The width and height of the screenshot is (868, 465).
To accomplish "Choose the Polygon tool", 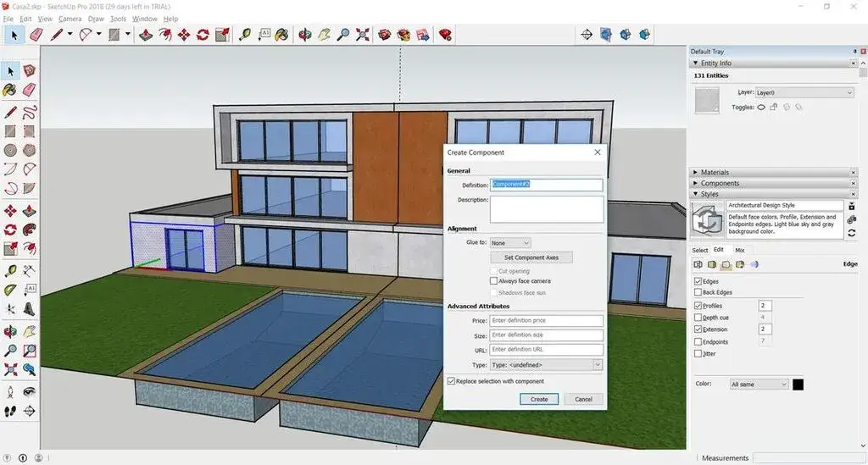I will point(30,150).
